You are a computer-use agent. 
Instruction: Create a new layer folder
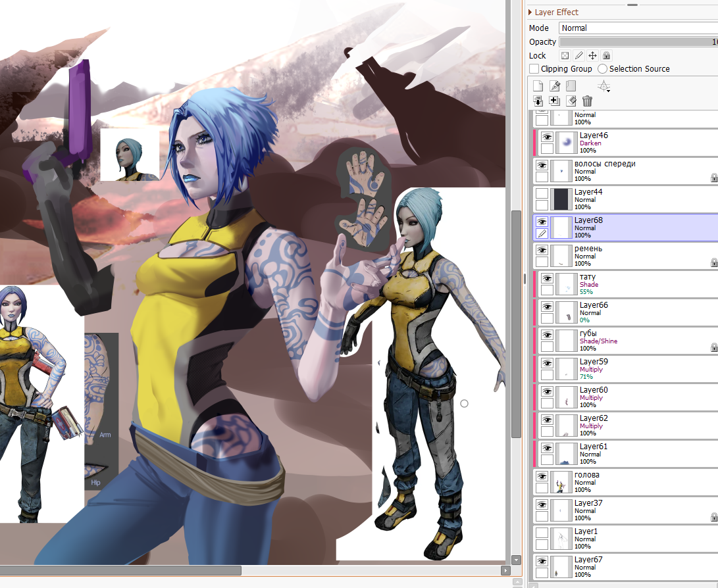point(571,86)
